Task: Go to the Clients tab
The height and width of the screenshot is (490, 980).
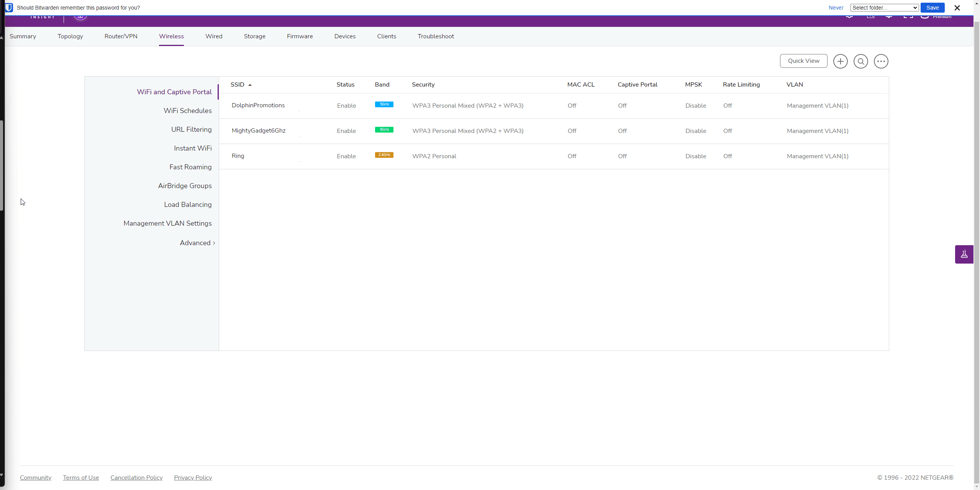Action: point(386,36)
